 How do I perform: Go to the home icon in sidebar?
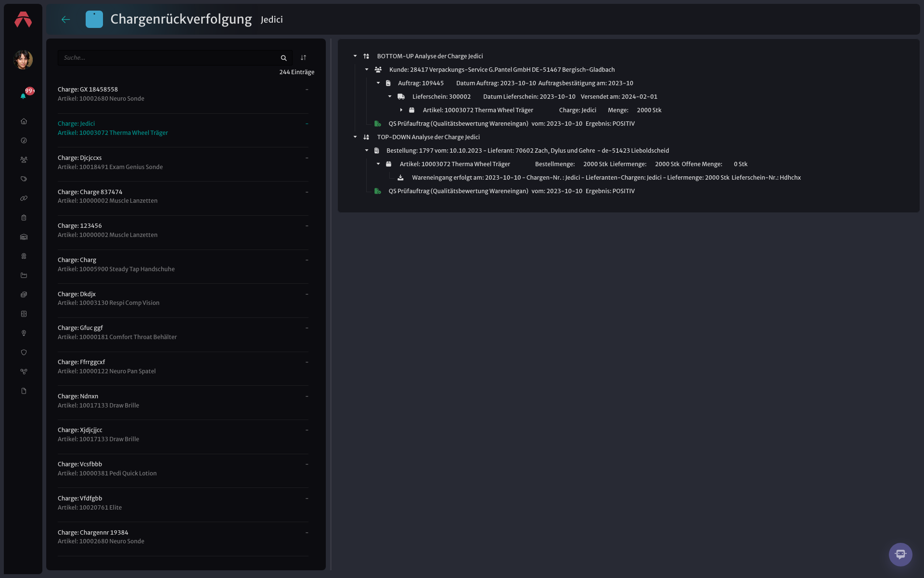pyautogui.click(x=24, y=121)
